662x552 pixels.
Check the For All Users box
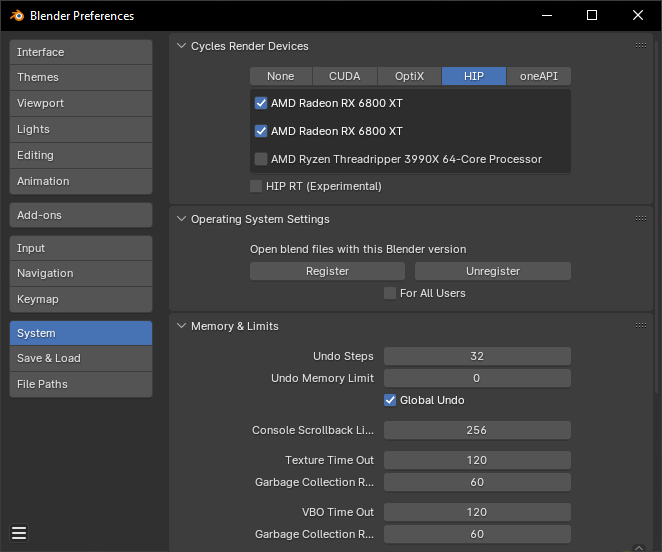[390, 293]
